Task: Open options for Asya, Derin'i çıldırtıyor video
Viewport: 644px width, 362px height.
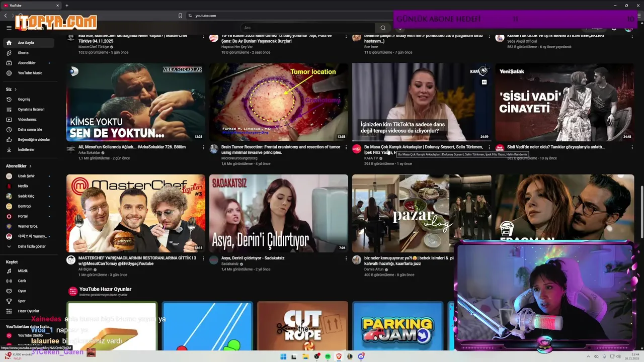Action: [x=346, y=258]
